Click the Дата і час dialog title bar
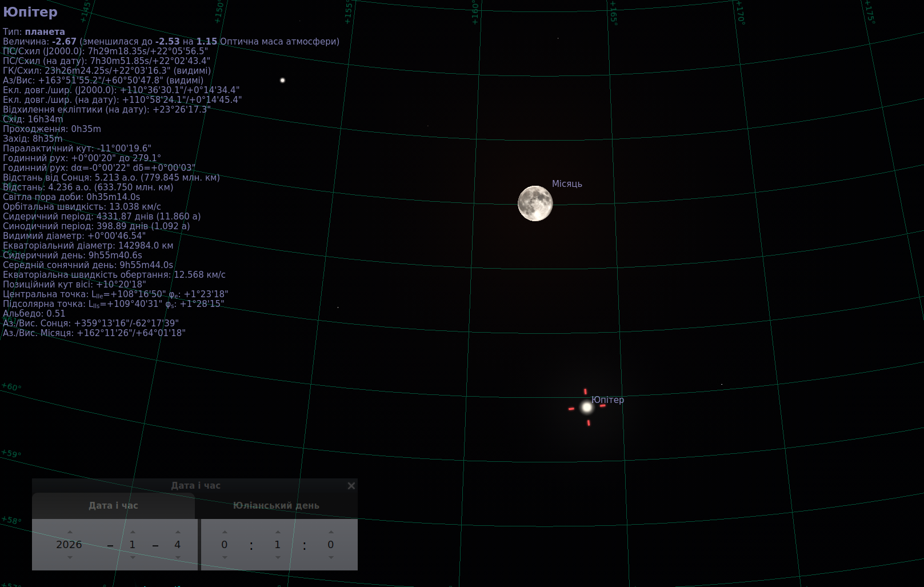 click(195, 486)
